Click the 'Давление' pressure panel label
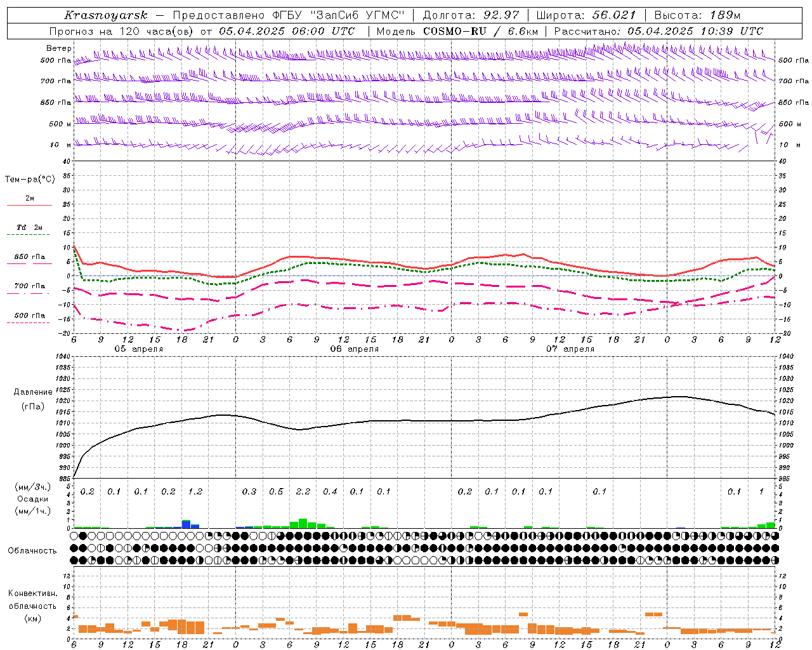 point(33,392)
